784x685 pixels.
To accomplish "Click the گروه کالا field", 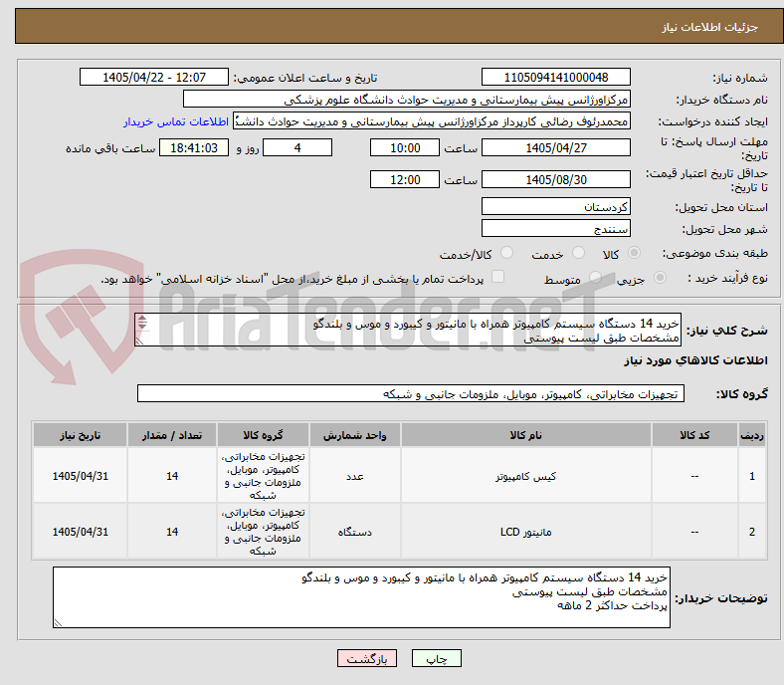I will pos(411,394).
